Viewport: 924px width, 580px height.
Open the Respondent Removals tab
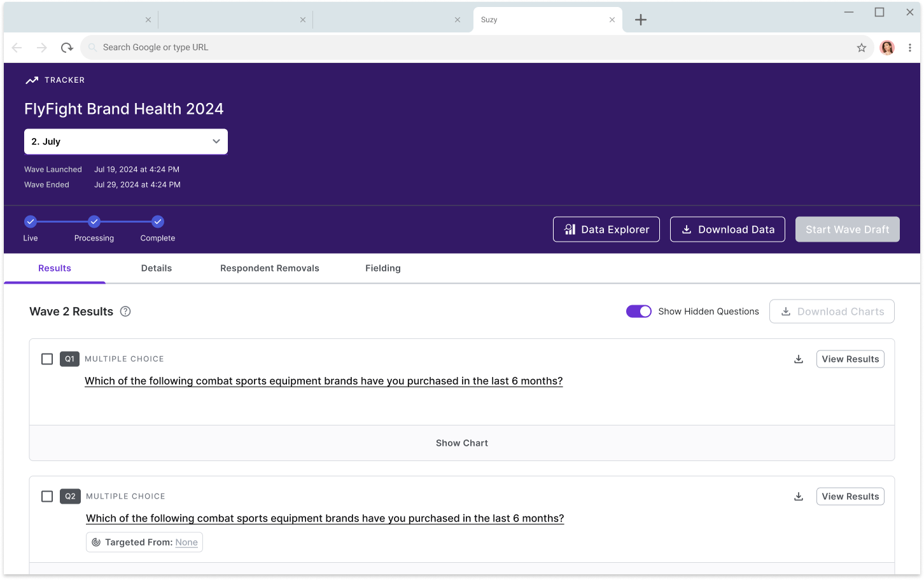coord(270,268)
